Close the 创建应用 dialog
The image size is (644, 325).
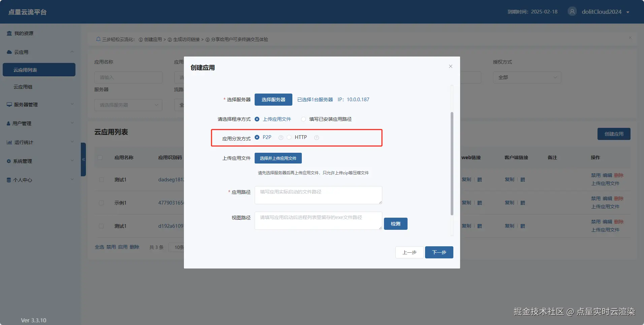click(x=451, y=66)
